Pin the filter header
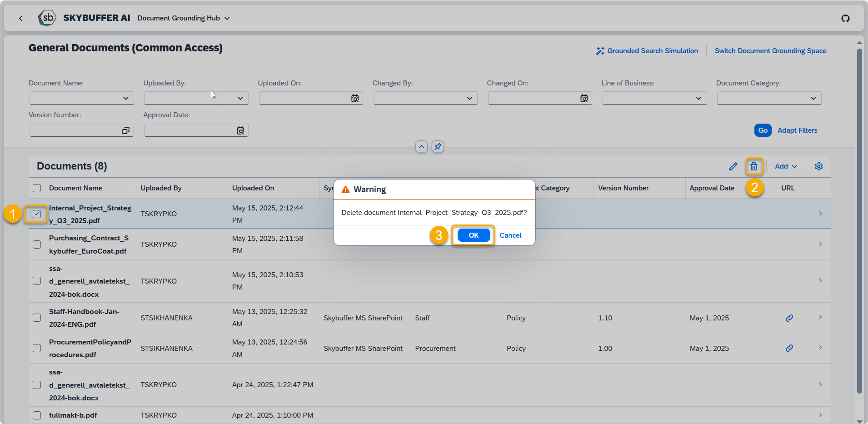This screenshot has width=868, height=424. click(x=438, y=147)
